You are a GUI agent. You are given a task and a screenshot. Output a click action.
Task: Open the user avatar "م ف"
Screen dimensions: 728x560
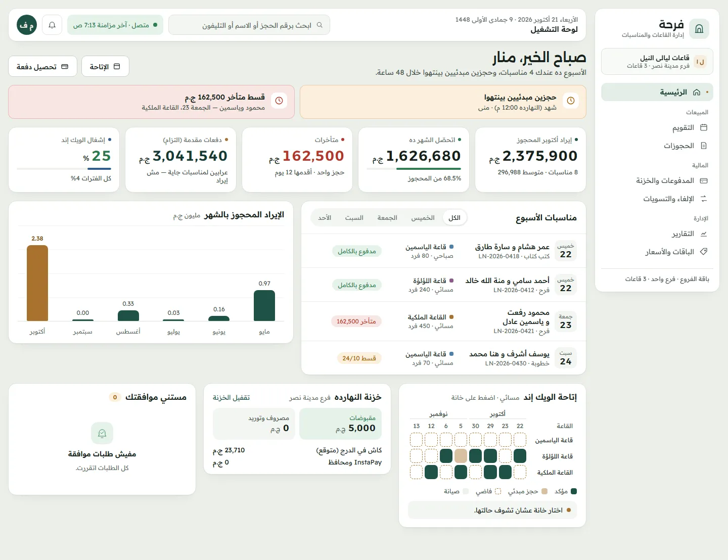click(27, 25)
